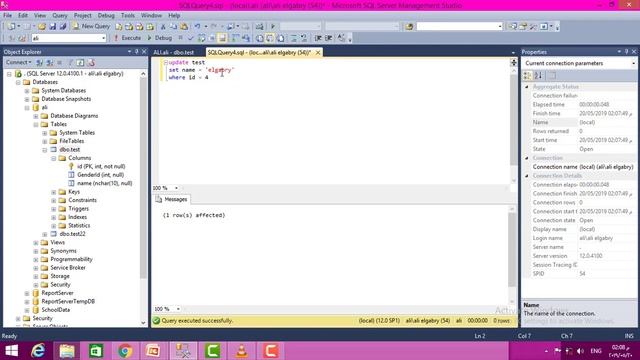The width and height of the screenshot is (640, 360).
Task: Click the Copy icon in toolbar
Action: click(x=173, y=26)
